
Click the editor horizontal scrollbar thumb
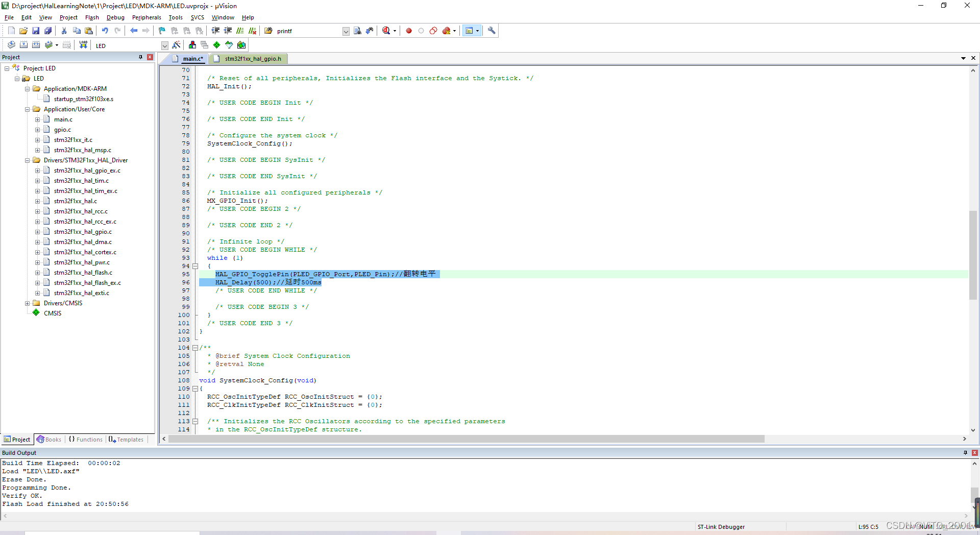[466, 439]
